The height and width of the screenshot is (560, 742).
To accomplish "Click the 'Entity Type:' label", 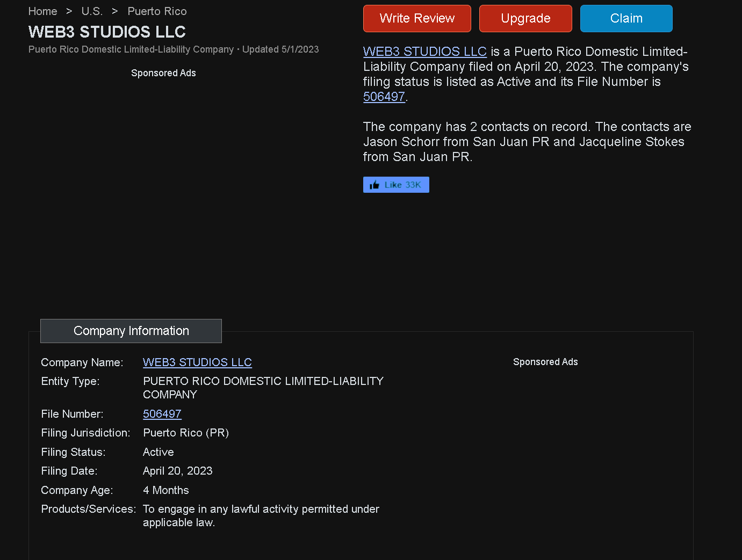I will [70, 381].
